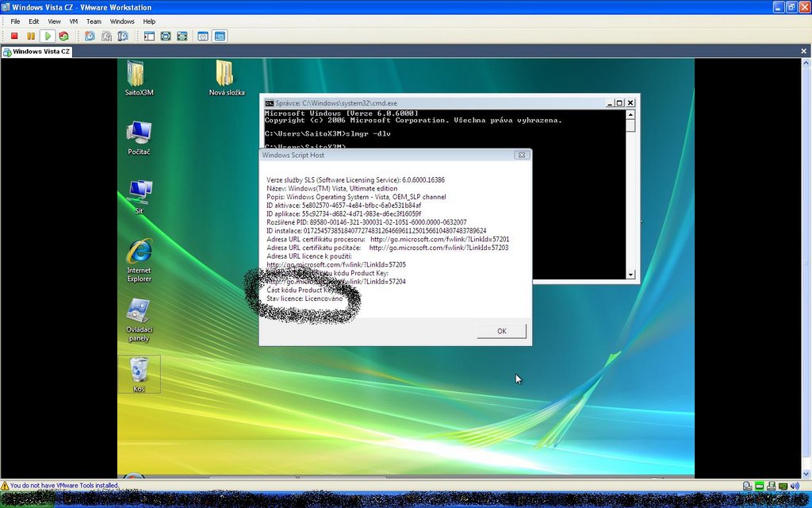The width and height of the screenshot is (812, 508).
Task: Minimize the cmd.exe window
Action: click(x=610, y=102)
